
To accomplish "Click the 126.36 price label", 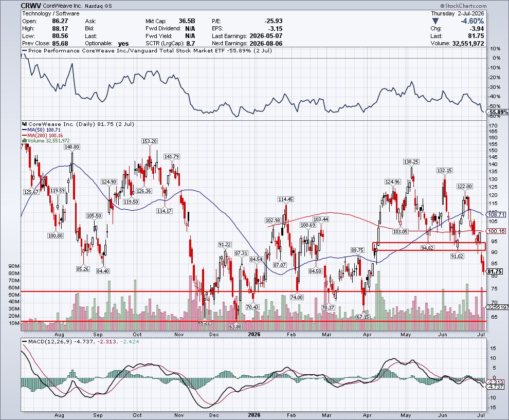I will point(143,191).
